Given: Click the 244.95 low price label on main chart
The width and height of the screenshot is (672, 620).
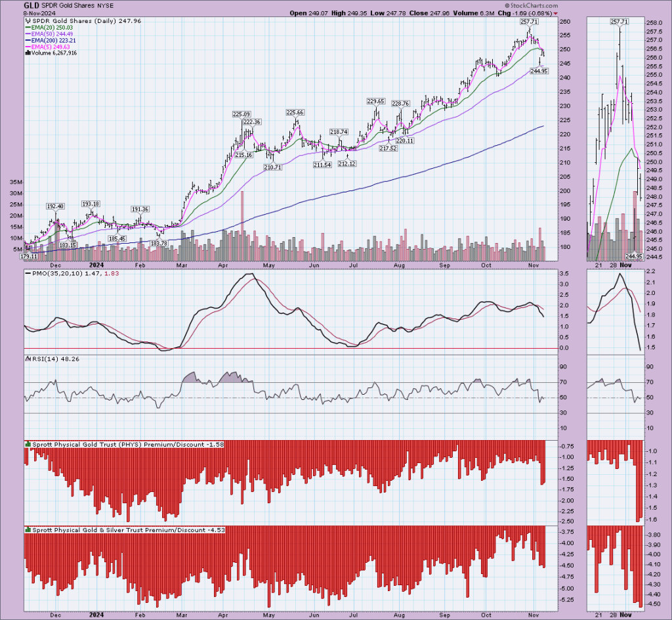Looking at the screenshot, I should pos(539,71).
